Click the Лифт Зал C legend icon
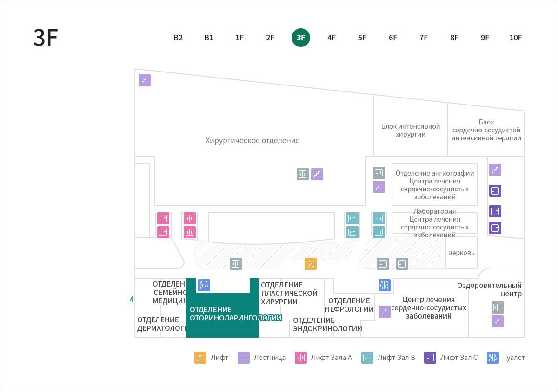 coord(430,358)
